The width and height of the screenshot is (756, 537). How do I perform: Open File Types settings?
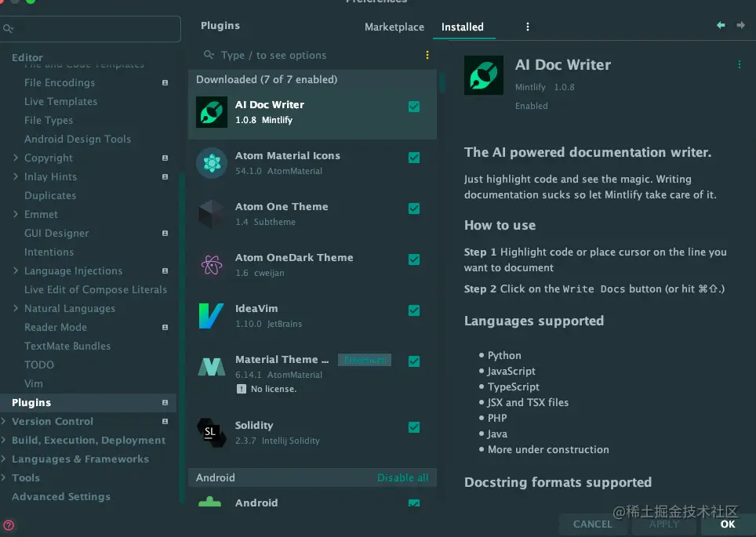point(49,121)
